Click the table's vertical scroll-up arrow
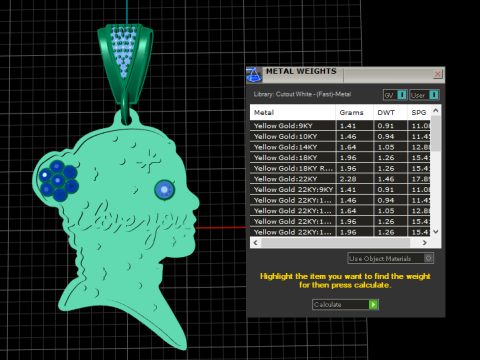This screenshot has height=360, width=480. 436,110
